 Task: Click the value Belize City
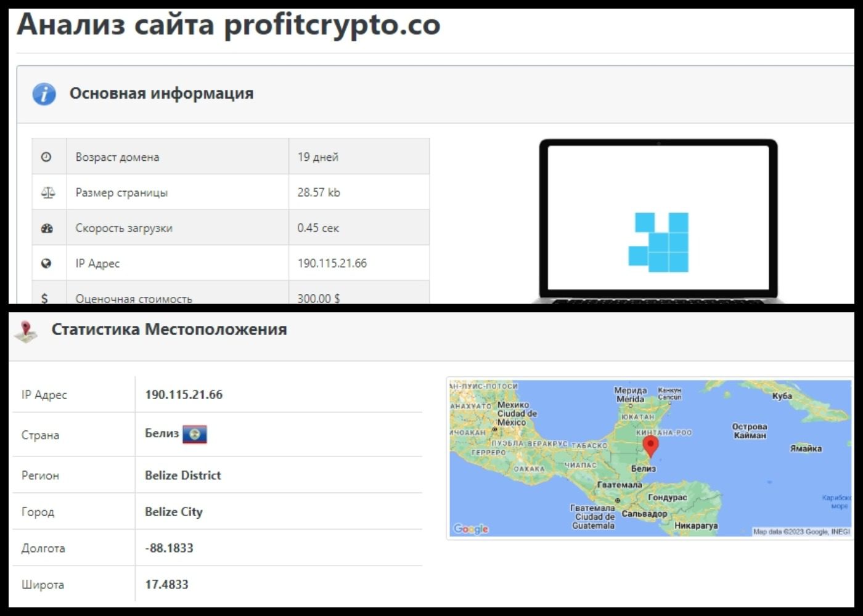tap(174, 512)
